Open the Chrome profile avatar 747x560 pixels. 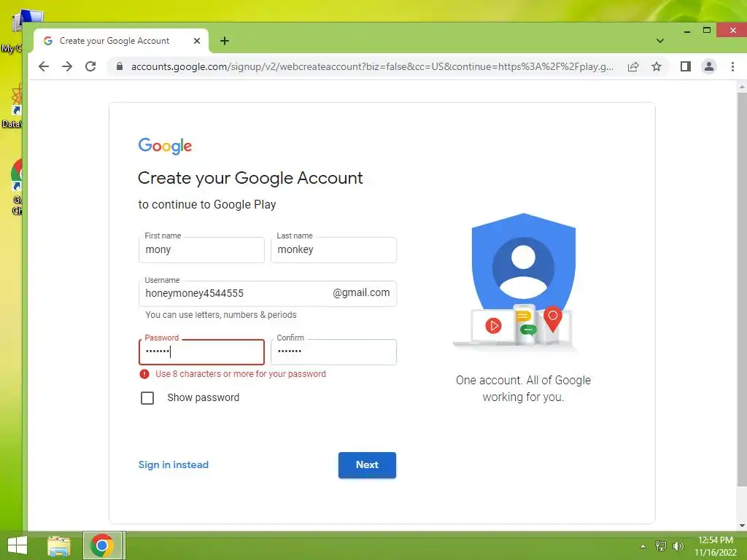pos(709,66)
